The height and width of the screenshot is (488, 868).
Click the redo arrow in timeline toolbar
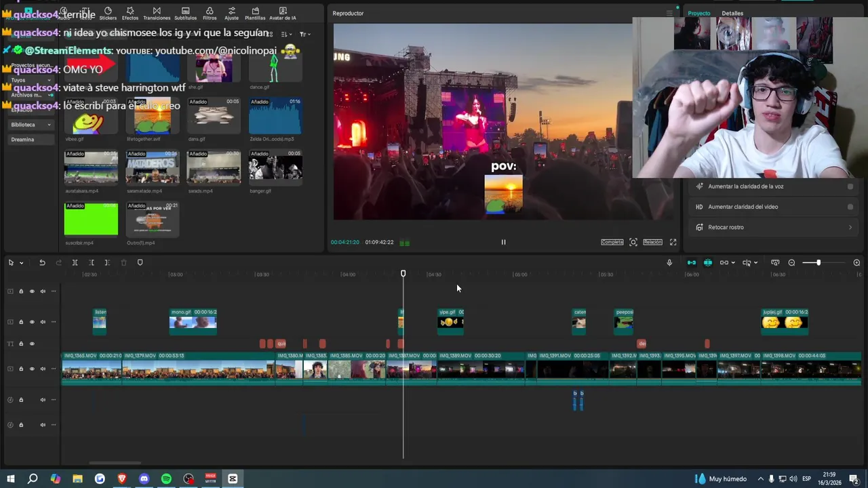(x=58, y=262)
